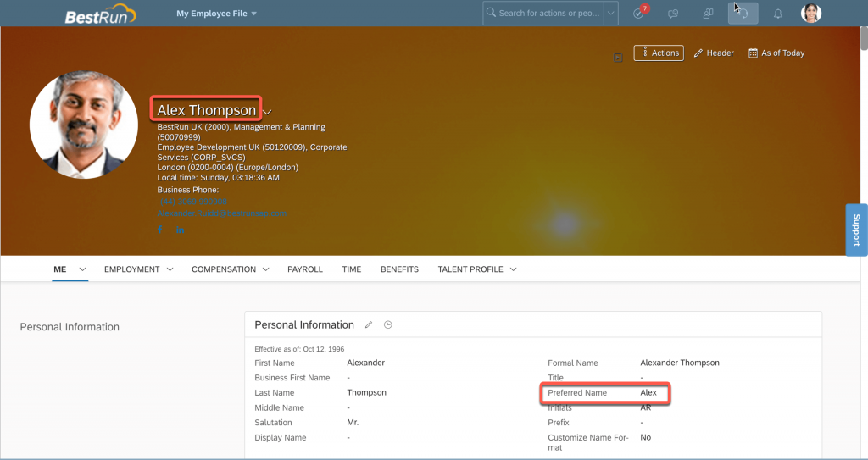Viewport: 868px width, 460px height.
Task: Click the Formal Name value Alexander Thompson
Action: click(x=680, y=363)
